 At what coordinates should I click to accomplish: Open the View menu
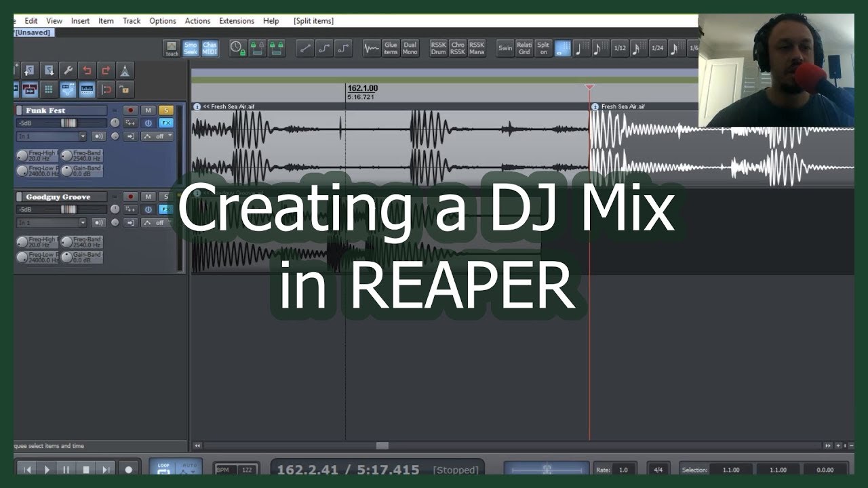point(54,21)
